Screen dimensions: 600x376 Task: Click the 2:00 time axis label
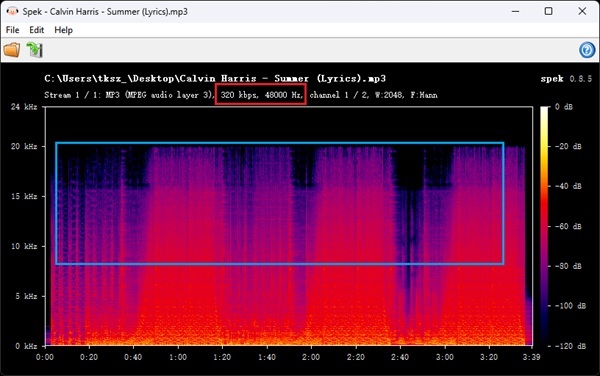[x=311, y=357]
